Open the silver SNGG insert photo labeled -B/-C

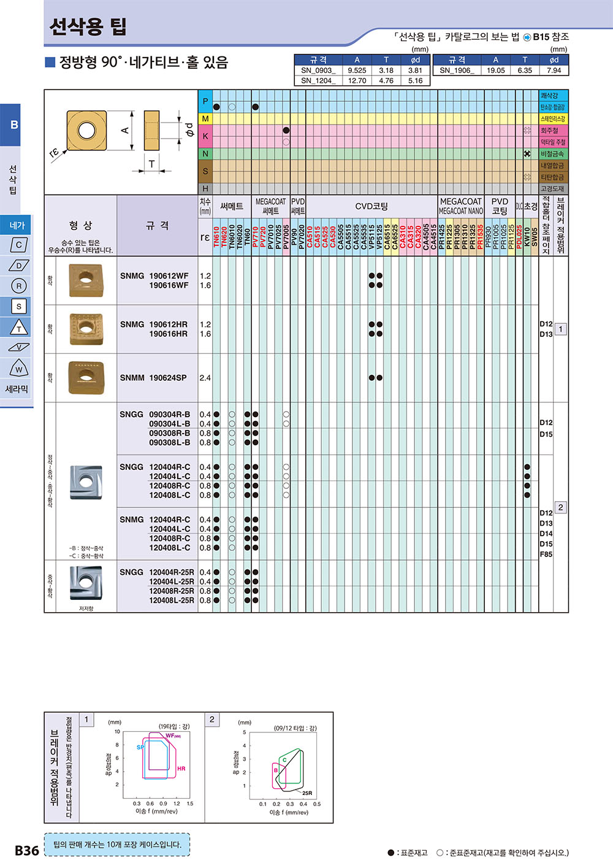click(x=86, y=483)
